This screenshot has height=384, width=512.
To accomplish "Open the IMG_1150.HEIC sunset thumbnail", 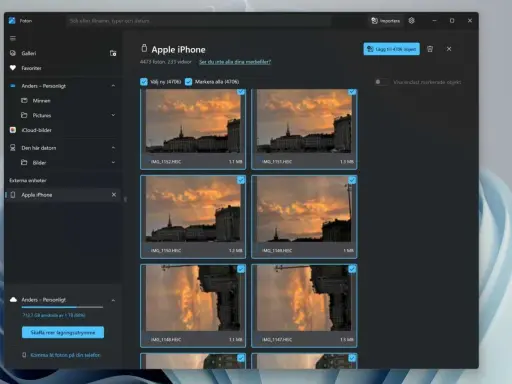I will (x=193, y=209).
